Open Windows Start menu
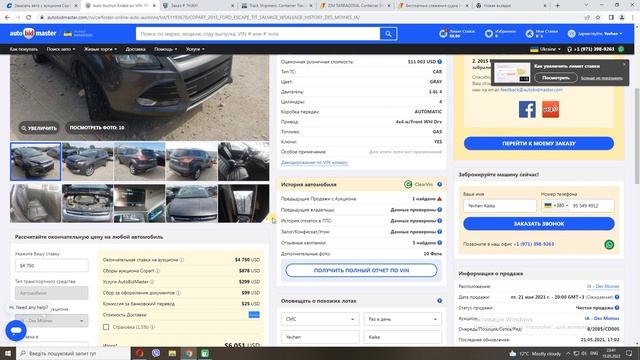 point(7,353)
